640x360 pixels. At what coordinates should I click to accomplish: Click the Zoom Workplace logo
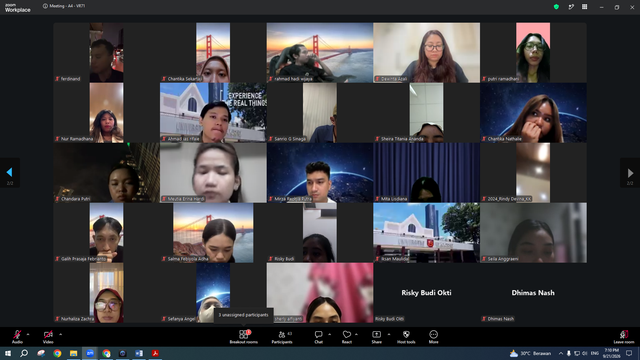pyautogui.click(x=17, y=8)
